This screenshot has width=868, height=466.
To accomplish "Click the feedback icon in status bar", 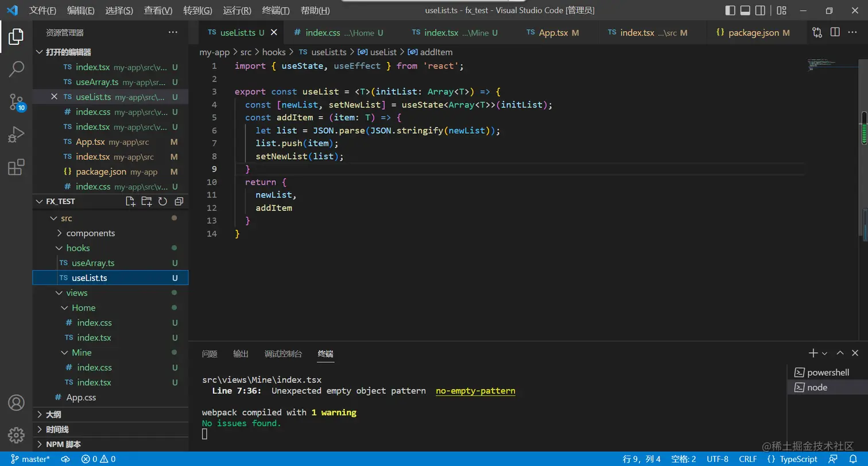I will pyautogui.click(x=833, y=459).
